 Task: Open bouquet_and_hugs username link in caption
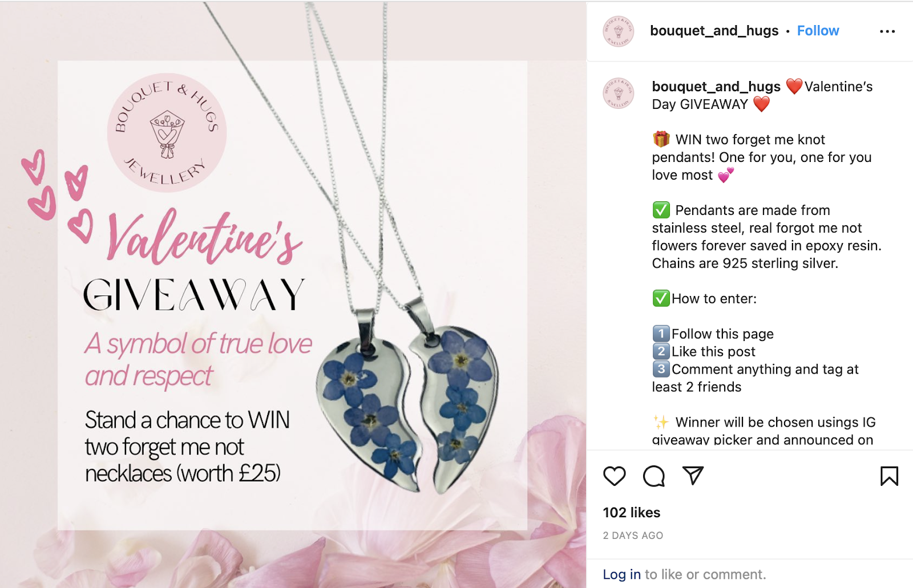click(x=716, y=87)
